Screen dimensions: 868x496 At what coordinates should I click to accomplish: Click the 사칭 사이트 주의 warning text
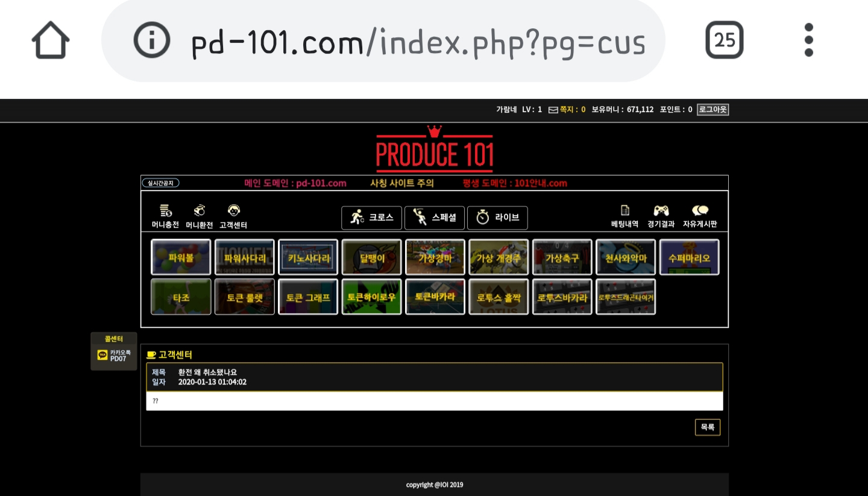coord(402,183)
